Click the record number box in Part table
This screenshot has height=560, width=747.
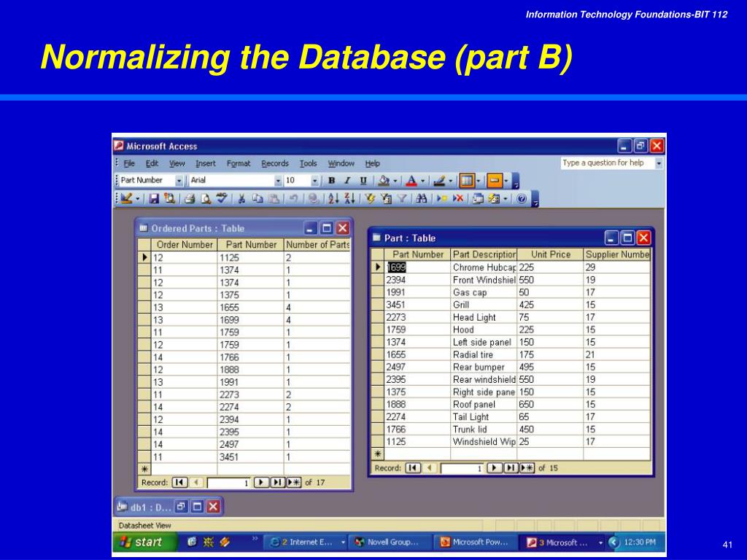[x=462, y=469]
